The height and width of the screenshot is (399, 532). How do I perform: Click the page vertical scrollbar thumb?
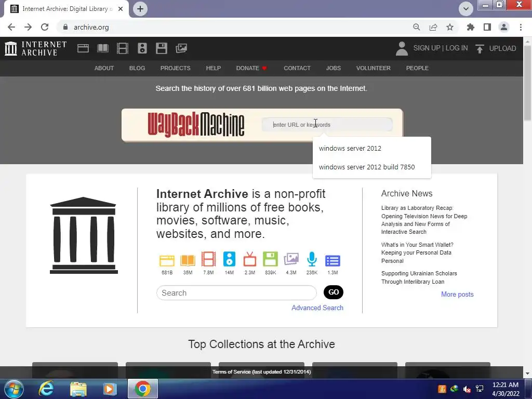pos(528,83)
